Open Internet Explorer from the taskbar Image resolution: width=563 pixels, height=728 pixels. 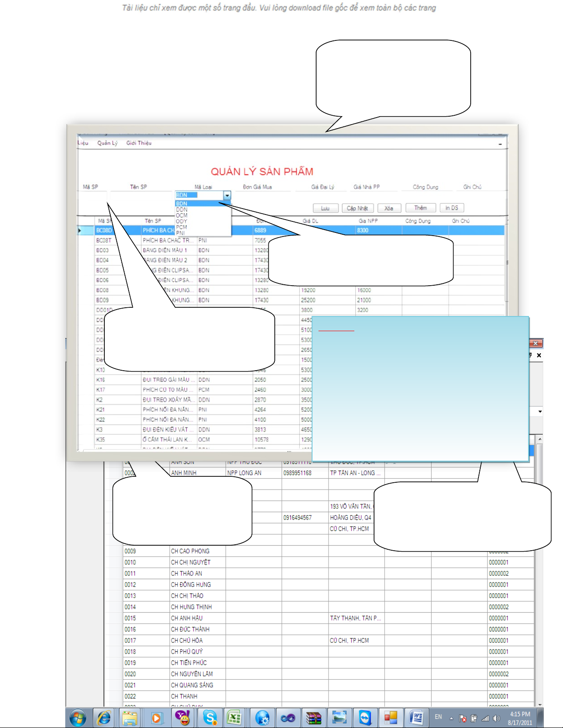coord(104,717)
